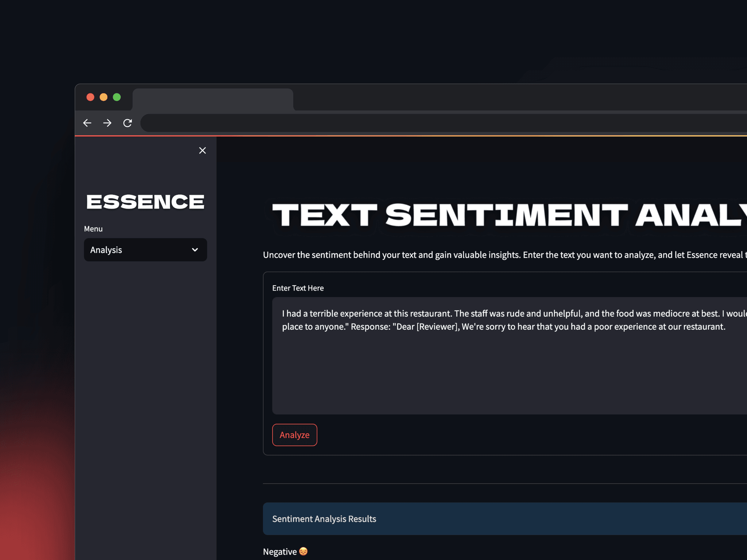747x560 pixels.
Task: Click the TEXT SENTIMENT heading
Action: tap(510, 215)
